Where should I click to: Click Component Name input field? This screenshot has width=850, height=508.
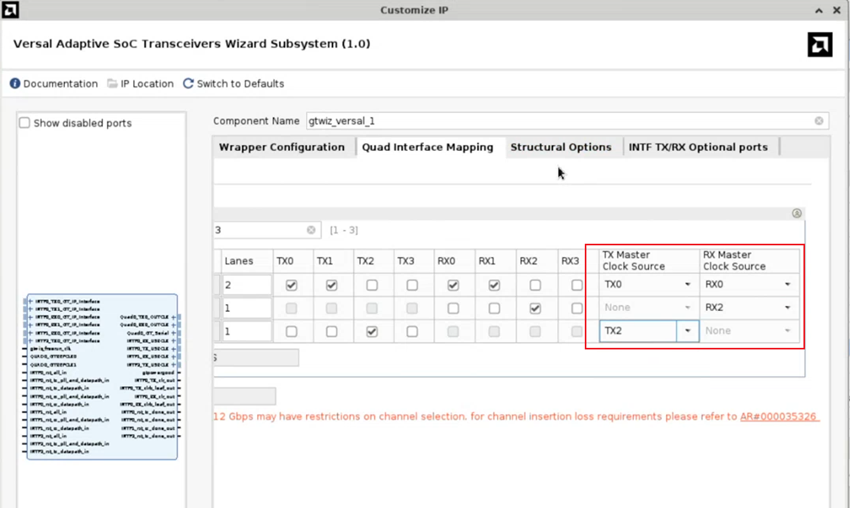click(x=567, y=121)
